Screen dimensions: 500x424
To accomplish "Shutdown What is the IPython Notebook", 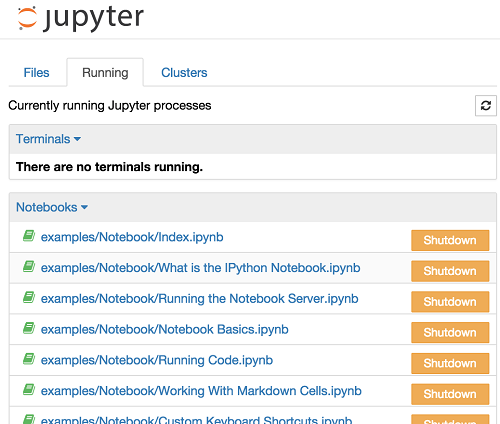I will [450, 271].
